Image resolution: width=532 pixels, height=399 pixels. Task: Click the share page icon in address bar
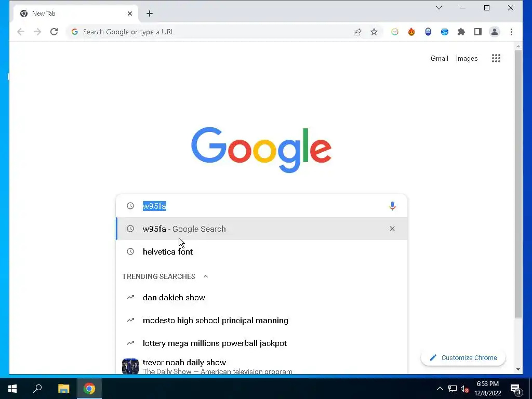[357, 32]
